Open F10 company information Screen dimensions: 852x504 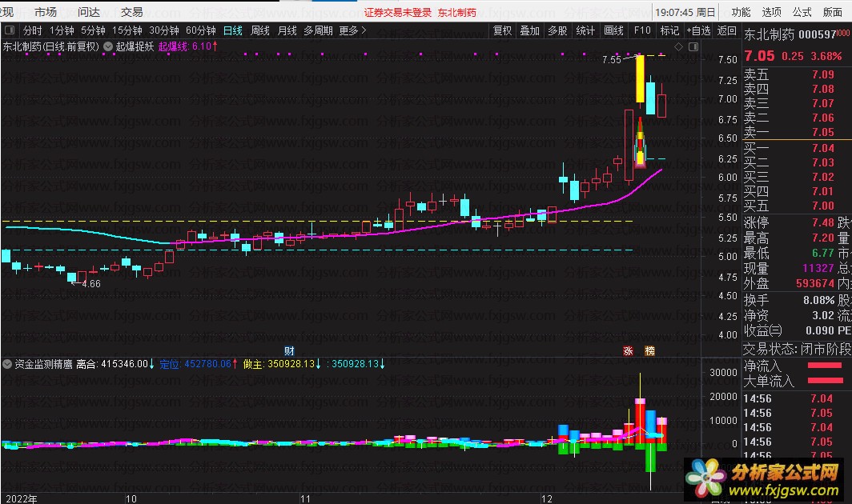642,30
